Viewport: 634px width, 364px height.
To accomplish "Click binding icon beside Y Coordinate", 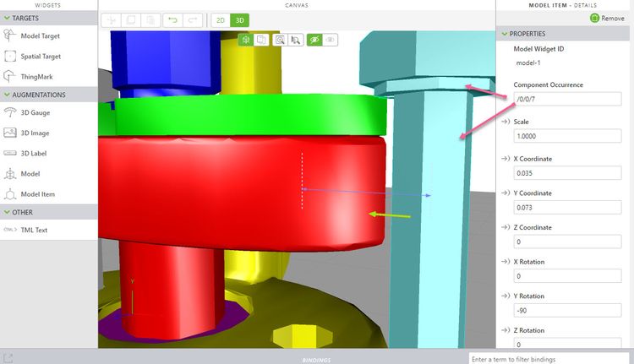I will 506,193.
